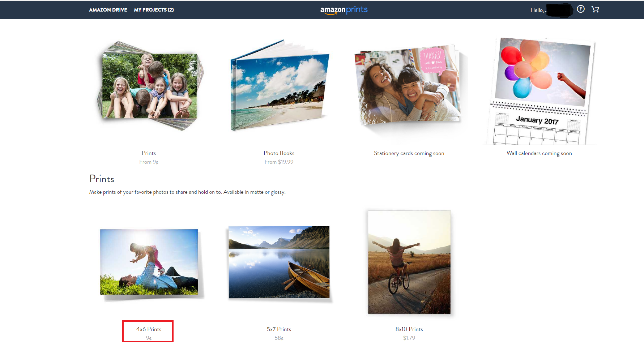Click Stationery cards coming soon text
Screen dimensions: 644x342
tap(409, 153)
